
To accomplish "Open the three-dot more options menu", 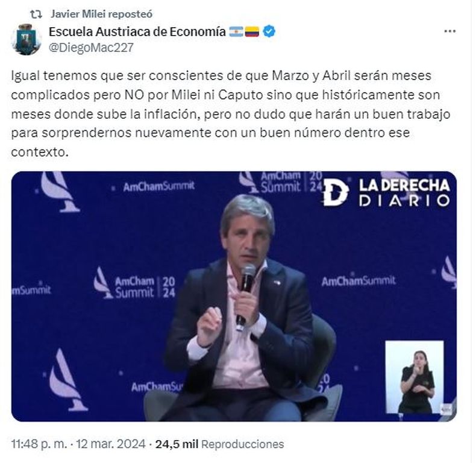I will click(449, 31).
